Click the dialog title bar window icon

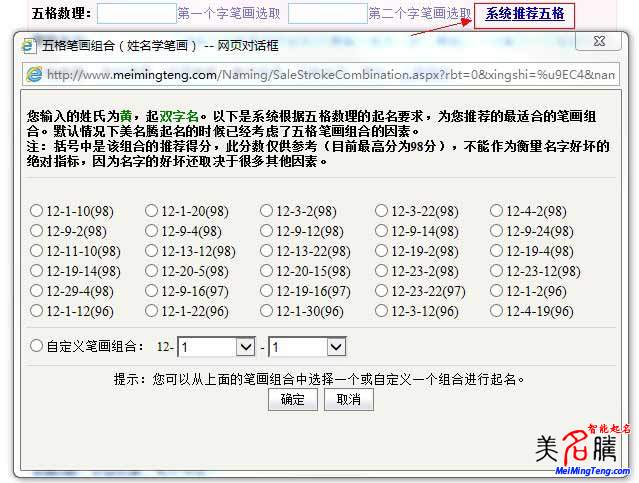[x=29, y=45]
